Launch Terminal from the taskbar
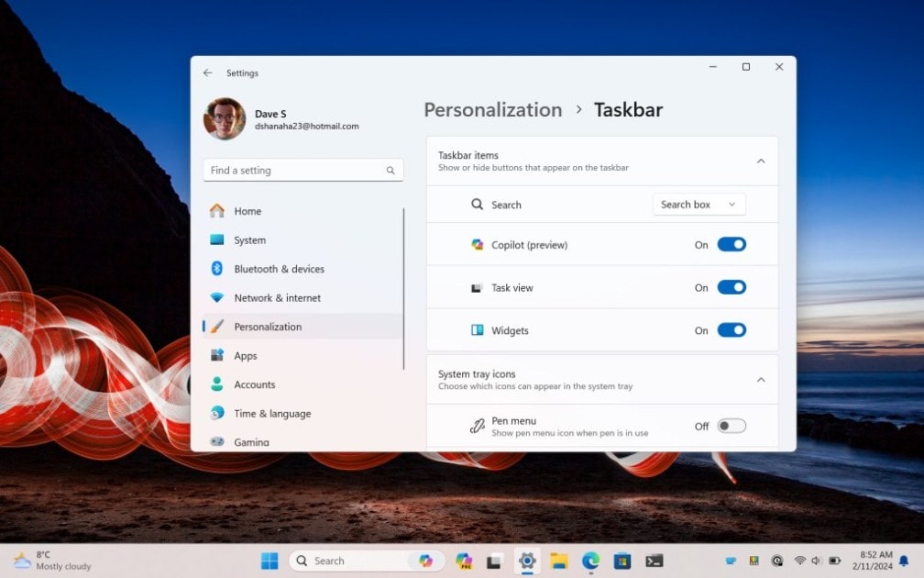Screen dimensions: 924x578 [x=654, y=561]
